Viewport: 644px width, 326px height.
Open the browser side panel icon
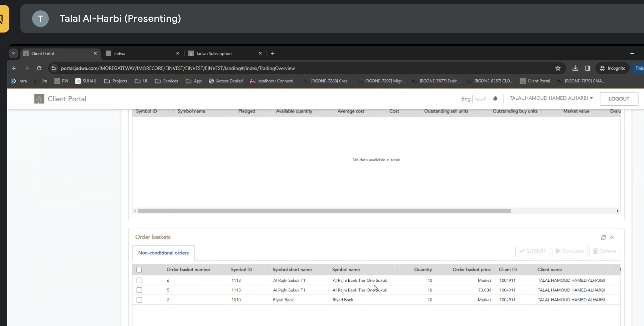click(588, 68)
